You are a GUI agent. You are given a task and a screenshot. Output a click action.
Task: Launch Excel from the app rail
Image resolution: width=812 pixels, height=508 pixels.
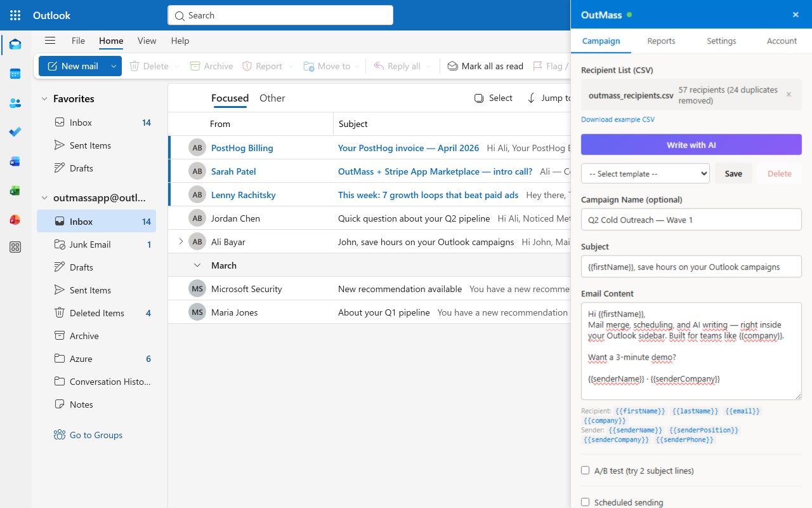pos(15,190)
